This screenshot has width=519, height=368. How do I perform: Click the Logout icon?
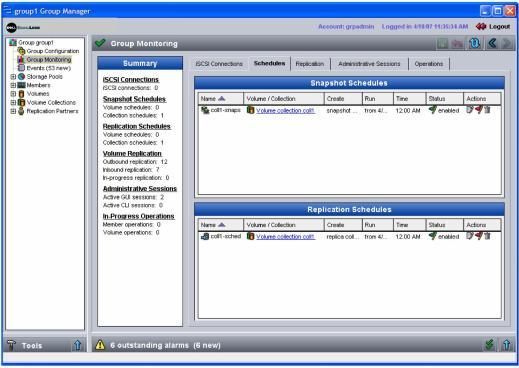coord(481,26)
